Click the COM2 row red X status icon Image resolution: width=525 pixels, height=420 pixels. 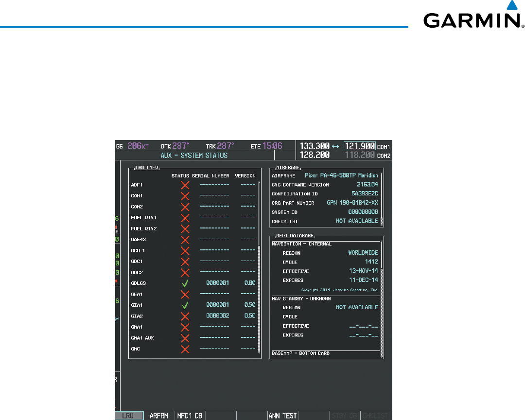(x=185, y=207)
